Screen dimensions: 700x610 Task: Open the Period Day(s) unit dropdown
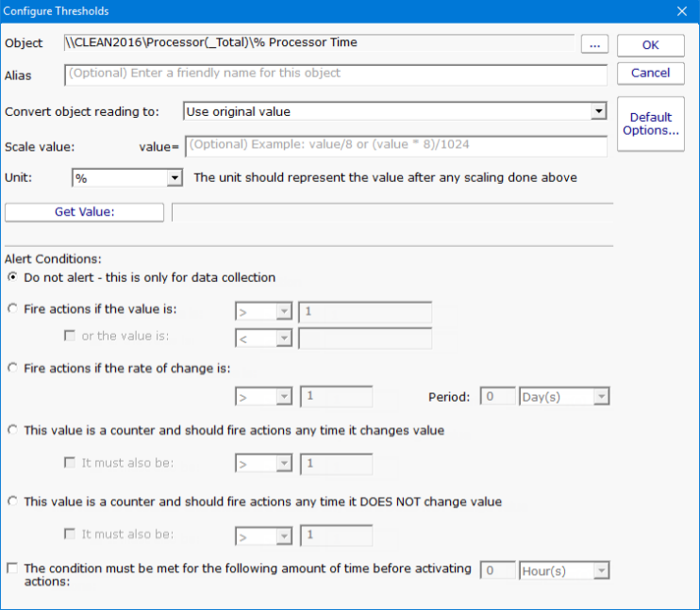coord(601,397)
